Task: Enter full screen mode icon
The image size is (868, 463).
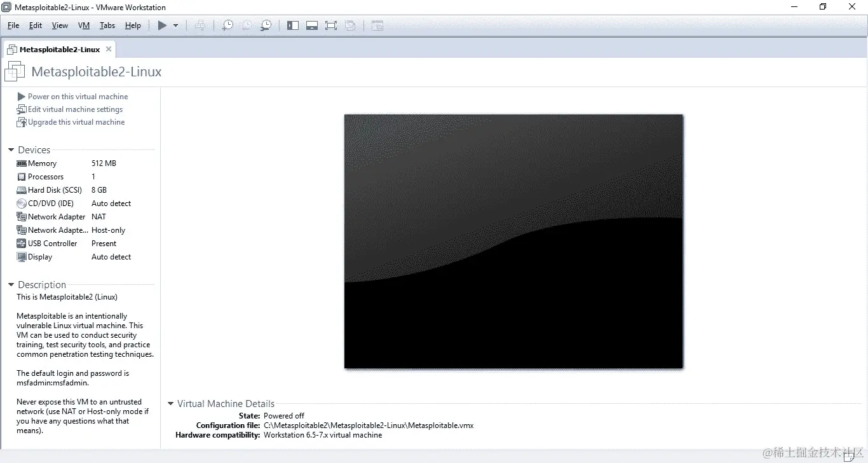Action: pyautogui.click(x=330, y=25)
